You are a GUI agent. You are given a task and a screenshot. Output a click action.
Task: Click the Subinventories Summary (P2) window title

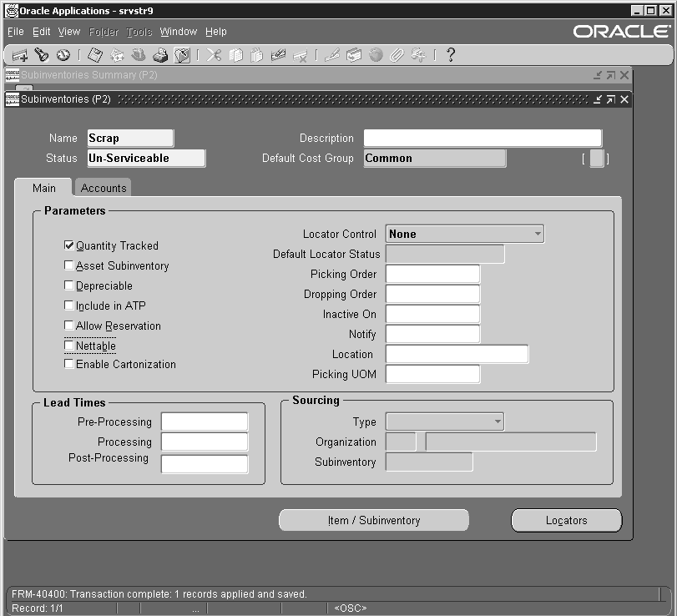[89, 74]
